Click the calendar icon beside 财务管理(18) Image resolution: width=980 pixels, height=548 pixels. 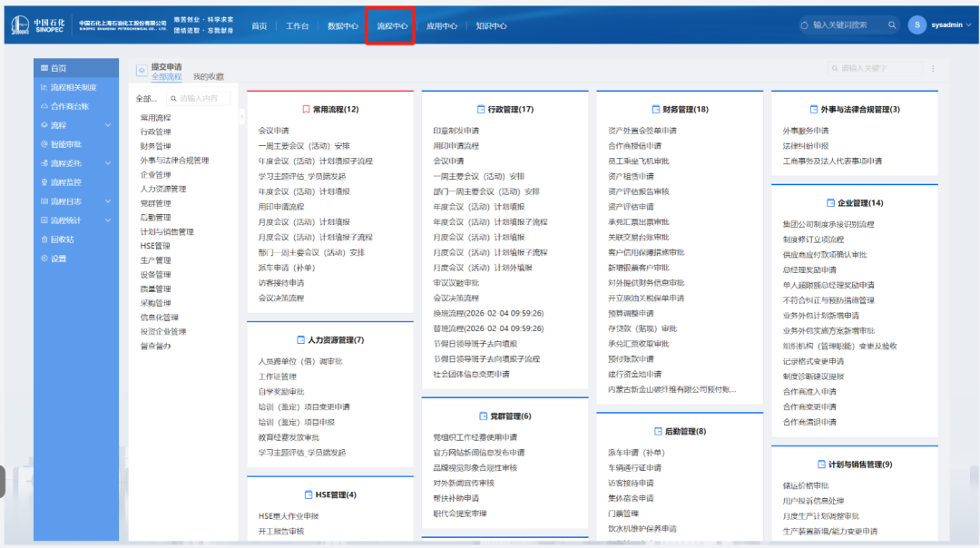pos(655,109)
